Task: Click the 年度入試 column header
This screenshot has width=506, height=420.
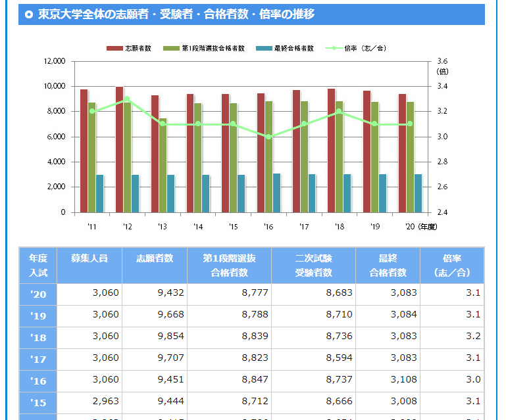Action: (38, 266)
